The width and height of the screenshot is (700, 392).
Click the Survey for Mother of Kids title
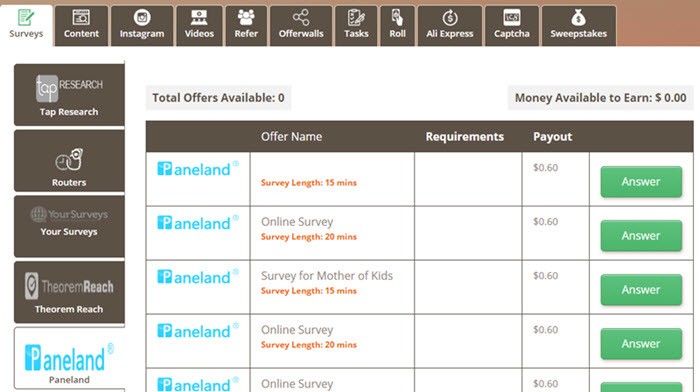tap(327, 276)
